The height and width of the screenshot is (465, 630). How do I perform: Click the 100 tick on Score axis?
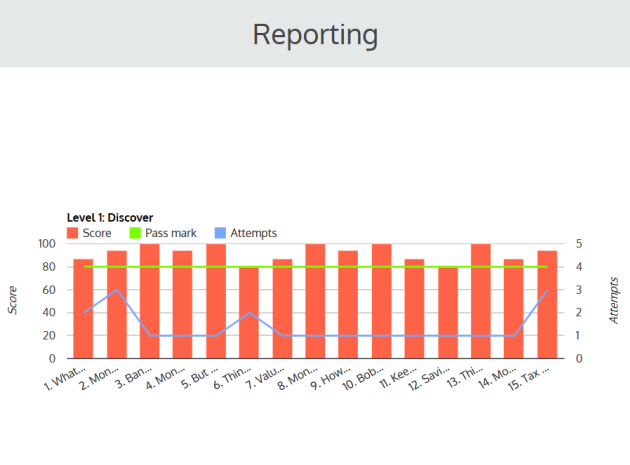(x=47, y=244)
